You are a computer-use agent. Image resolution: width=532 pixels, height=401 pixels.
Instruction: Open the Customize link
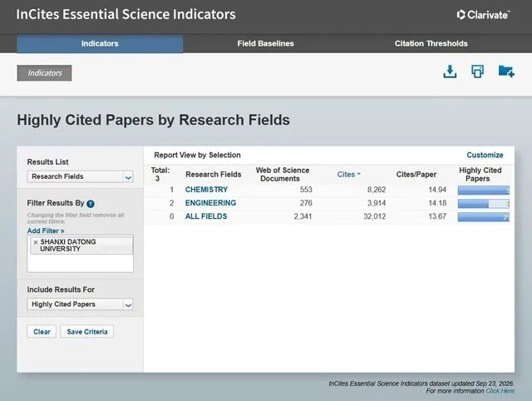pos(485,156)
